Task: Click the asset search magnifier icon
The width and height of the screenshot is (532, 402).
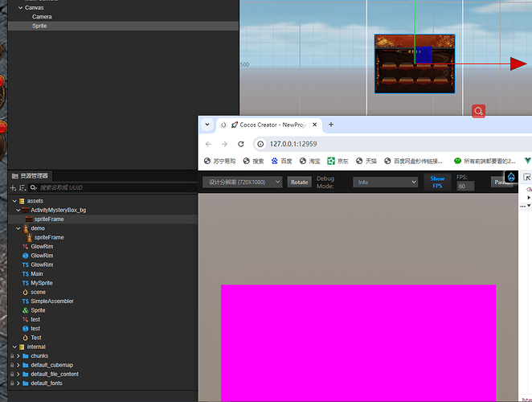Action: point(33,187)
